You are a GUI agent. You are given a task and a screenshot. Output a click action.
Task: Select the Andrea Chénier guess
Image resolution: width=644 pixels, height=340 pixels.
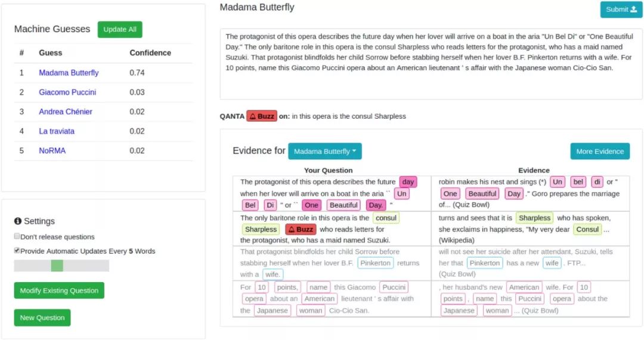coord(66,112)
